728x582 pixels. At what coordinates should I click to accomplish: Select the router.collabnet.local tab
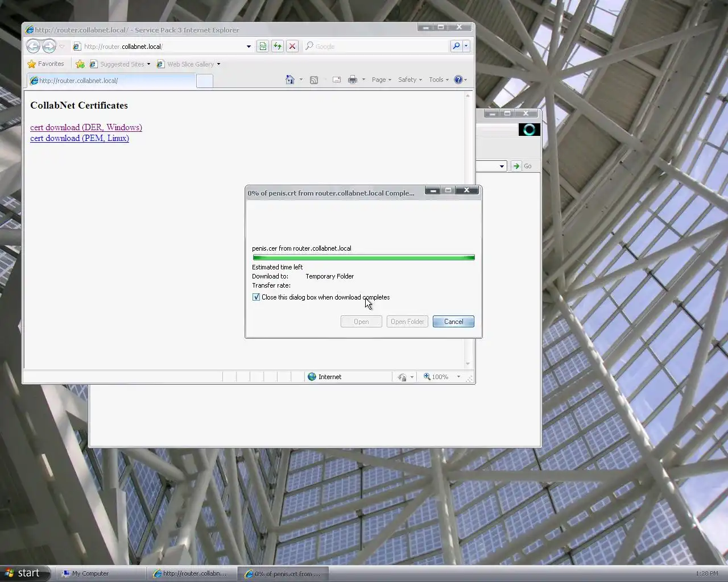pos(111,81)
